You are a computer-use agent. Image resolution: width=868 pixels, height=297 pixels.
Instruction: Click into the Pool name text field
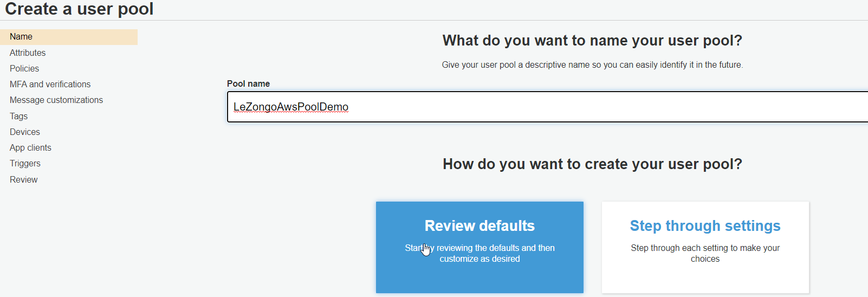(x=542, y=107)
